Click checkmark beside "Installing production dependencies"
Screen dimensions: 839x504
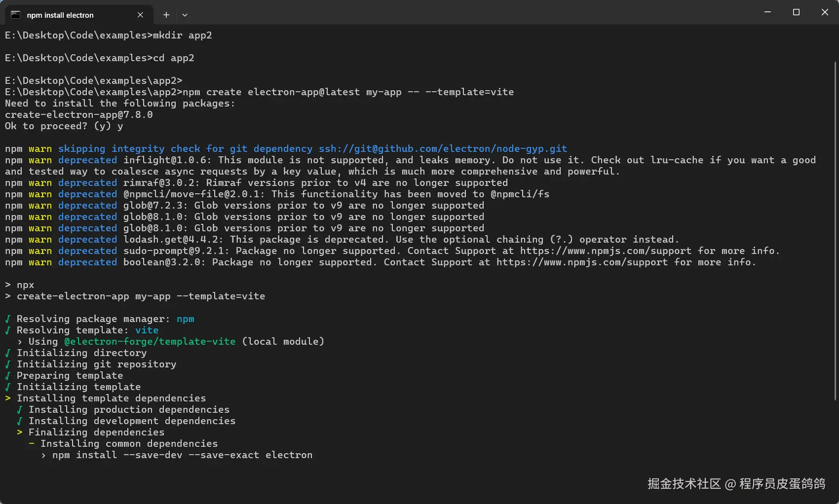point(20,410)
